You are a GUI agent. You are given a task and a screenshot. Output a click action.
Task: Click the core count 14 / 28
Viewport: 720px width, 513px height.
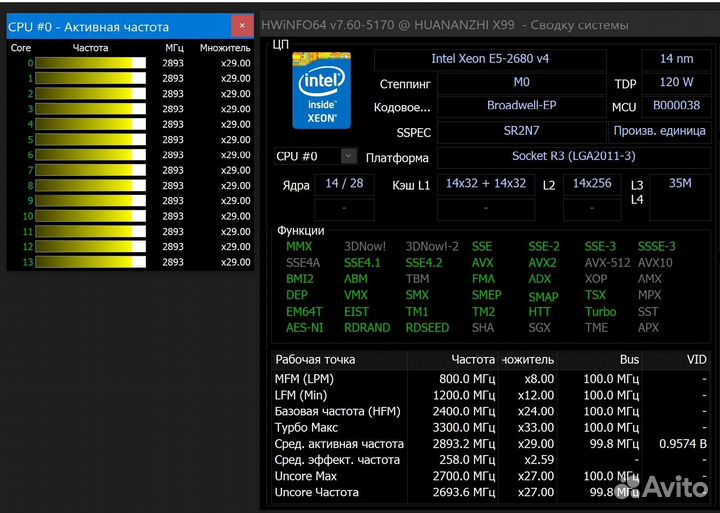coord(344,184)
